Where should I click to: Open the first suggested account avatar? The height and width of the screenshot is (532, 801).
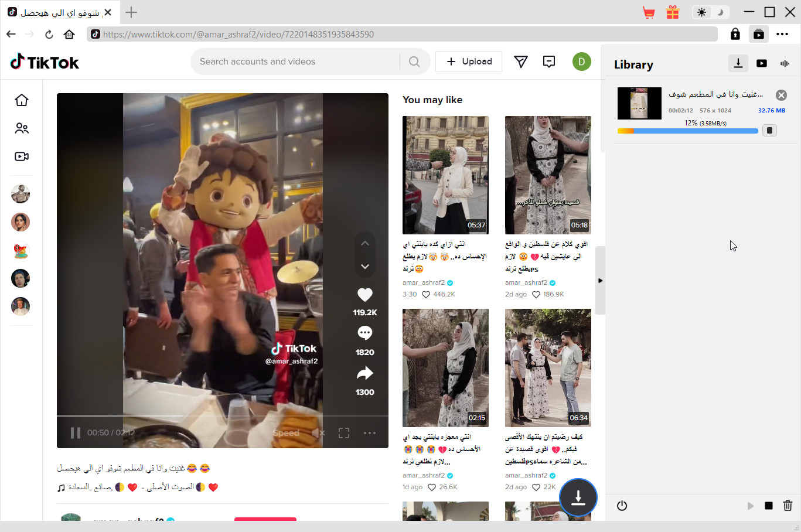[x=21, y=194]
